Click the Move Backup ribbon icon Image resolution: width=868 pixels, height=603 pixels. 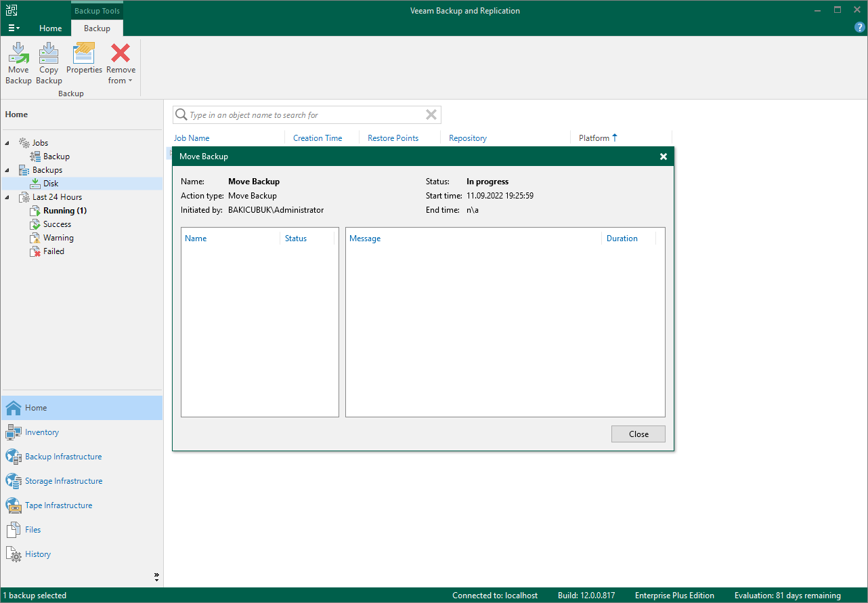[18, 64]
